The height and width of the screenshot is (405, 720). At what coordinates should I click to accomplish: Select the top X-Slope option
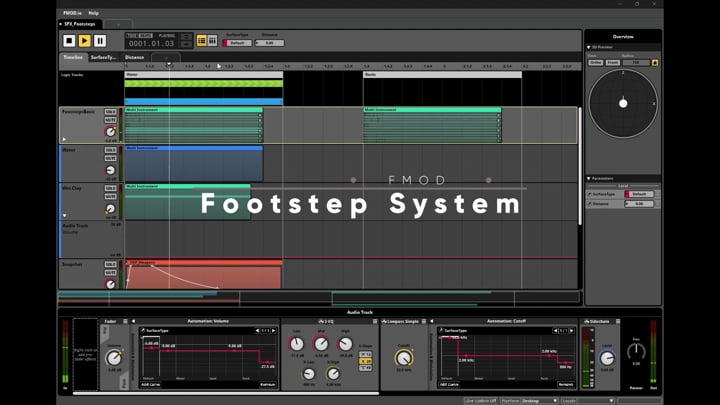tap(366, 354)
